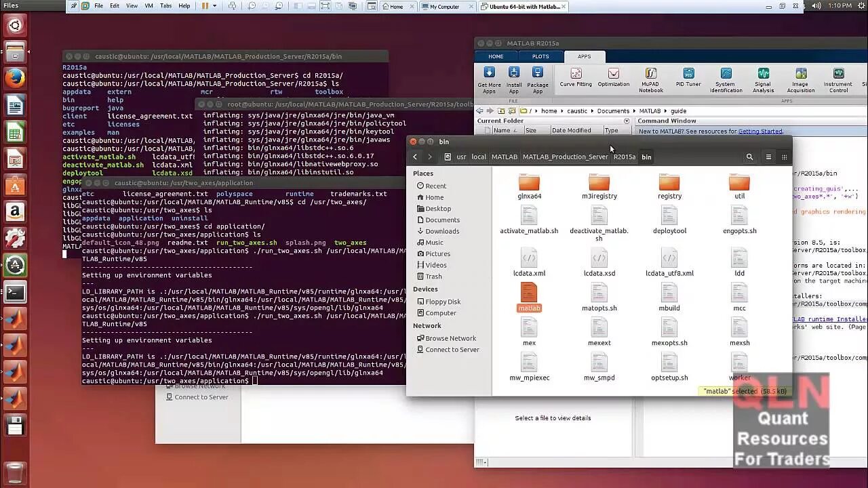Open Ubuntu Dash search
The width and height of the screenshot is (868, 488).
pyautogui.click(x=15, y=26)
